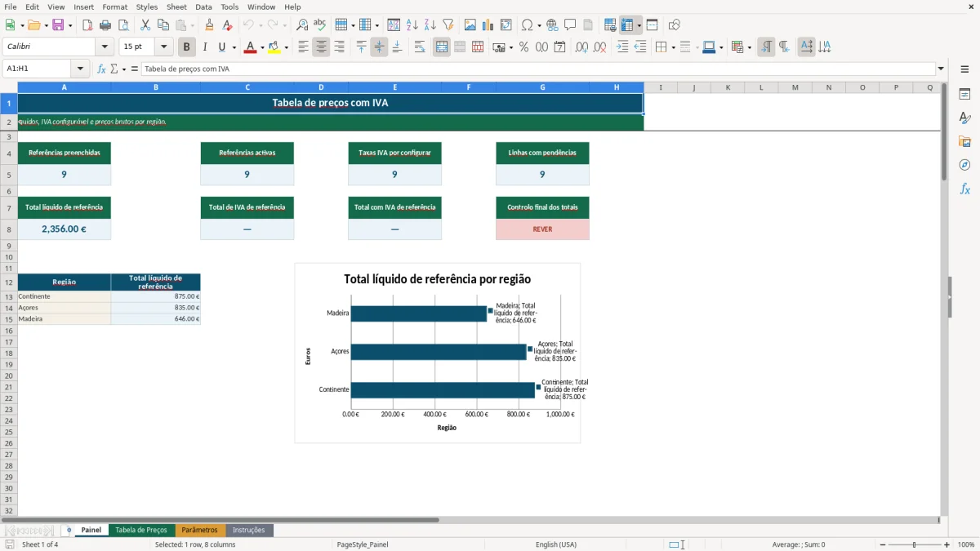The width and height of the screenshot is (980, 551).
Task: Click the yellow Background Color swatch
Action: (275, 47)
